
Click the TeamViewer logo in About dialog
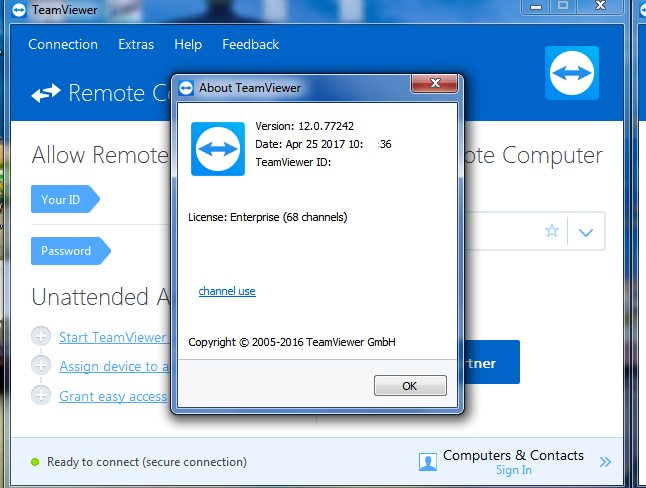point(218,149)
